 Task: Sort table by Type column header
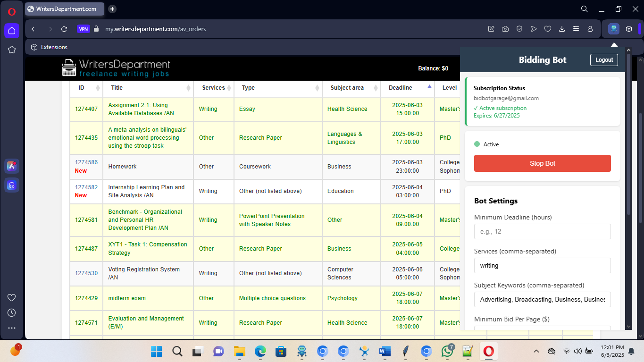point(278,88)
